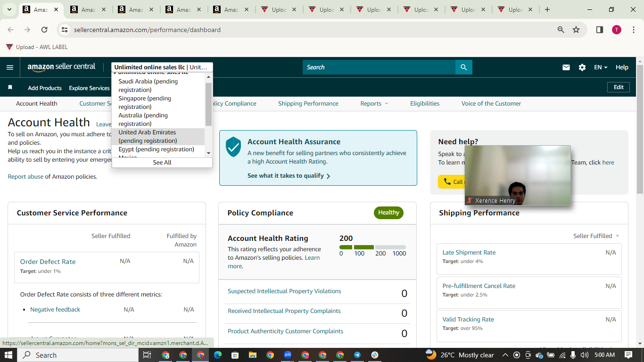
Task: Select Egypt (pending registration) marketplace
Action: click(x=158, y=149)
